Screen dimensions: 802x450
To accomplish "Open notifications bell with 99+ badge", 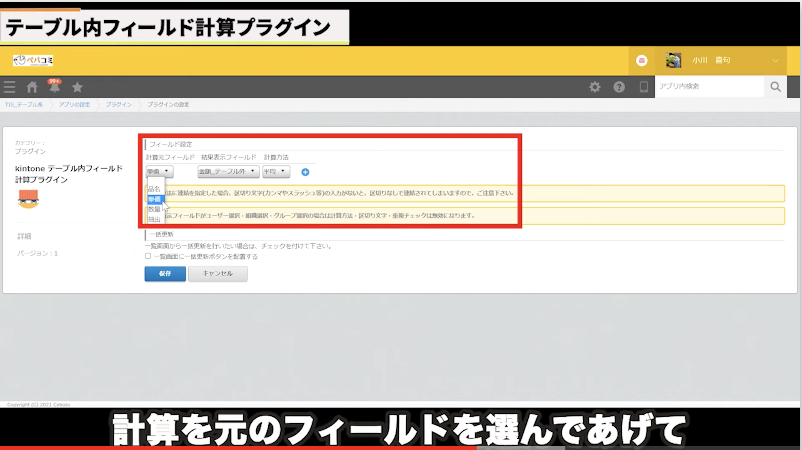I will click(54, 87).
